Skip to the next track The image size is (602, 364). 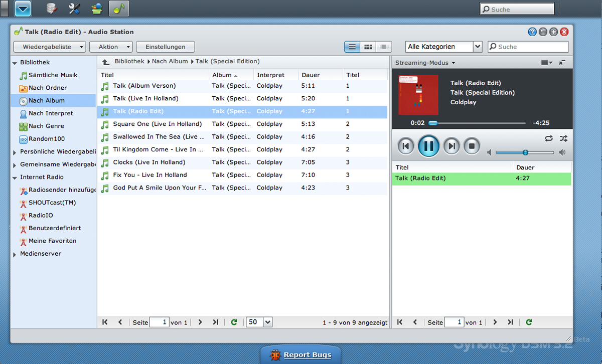point(452,146)
